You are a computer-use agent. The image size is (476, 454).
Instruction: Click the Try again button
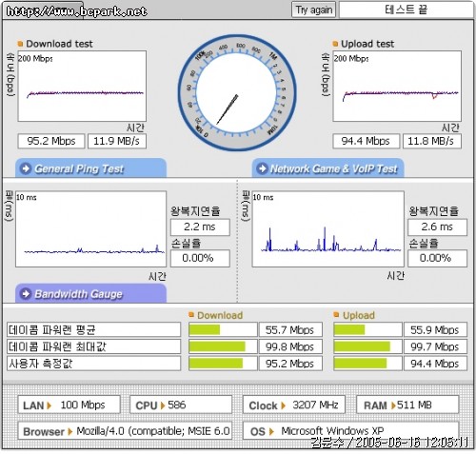[x=313, y=10]
